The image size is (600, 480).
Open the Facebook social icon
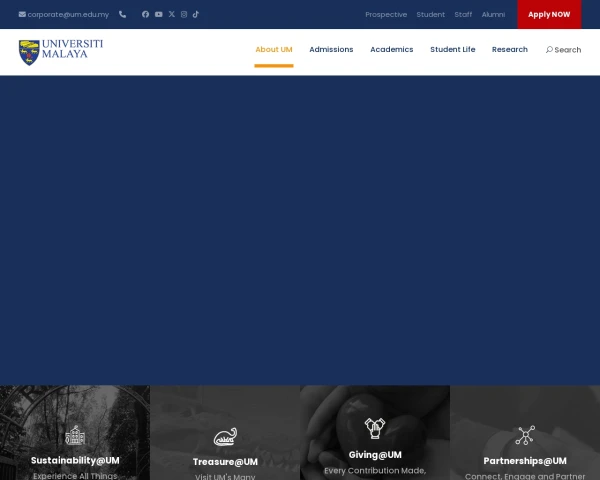pos(145,14)
